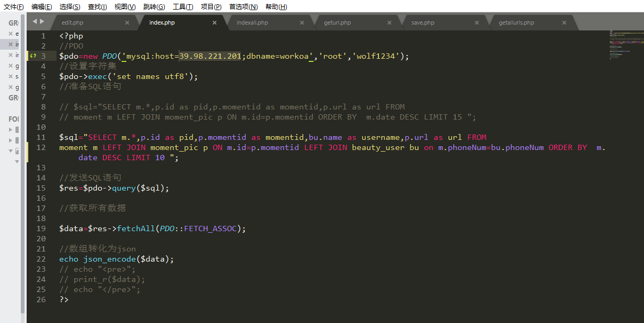
Task: Expand the first folder in the sidebar
Action: tap(11, 130)
